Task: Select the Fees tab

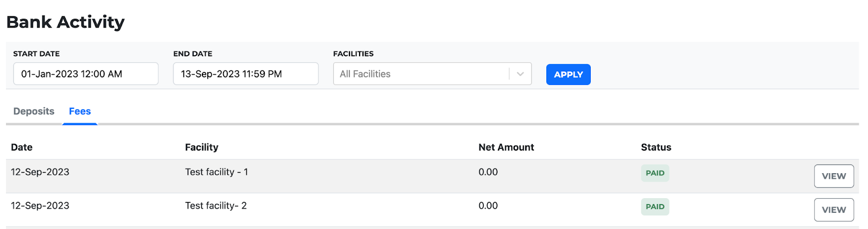Action: pyautogui.click(x=80, y=111)
